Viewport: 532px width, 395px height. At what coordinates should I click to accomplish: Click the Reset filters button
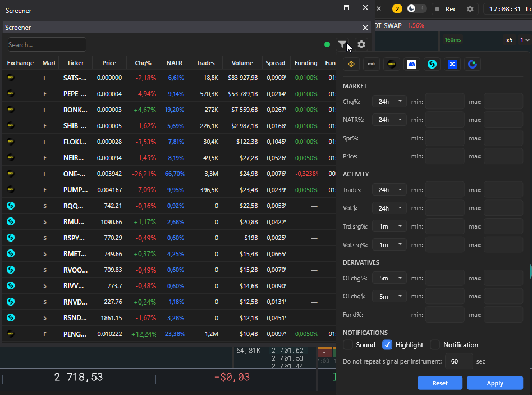[x=440, y=383]
